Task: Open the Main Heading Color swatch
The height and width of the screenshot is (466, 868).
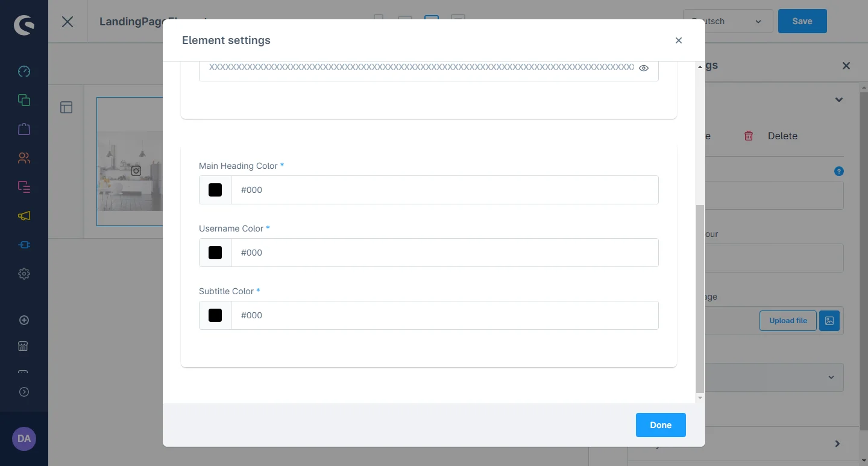Action: (x=215, y=190)
